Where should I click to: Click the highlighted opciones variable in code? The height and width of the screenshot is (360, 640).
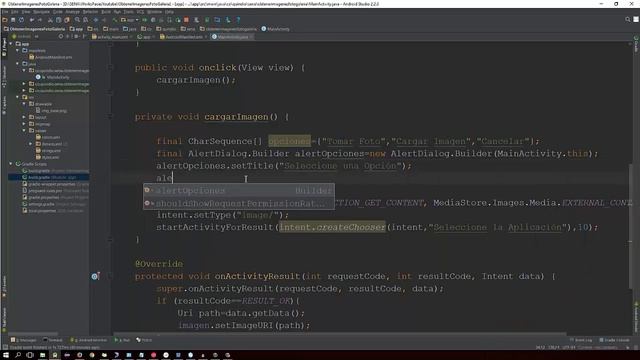point(289,141)
